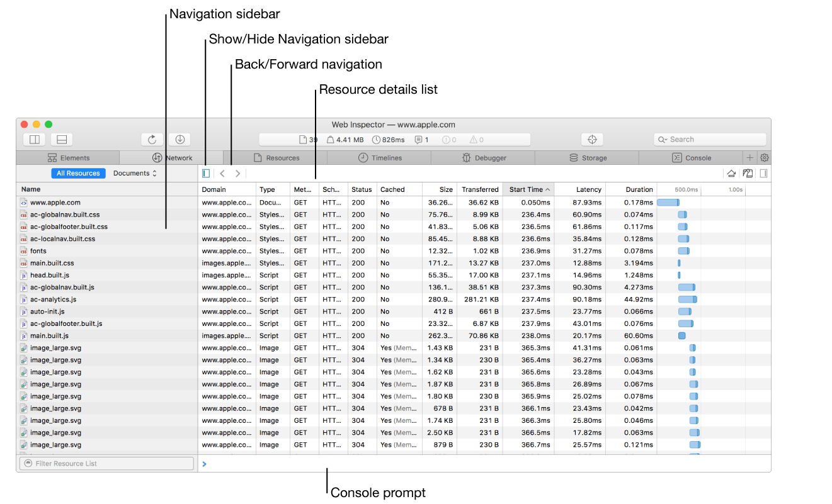This screenshot has width=832, height=504.
Task: Open the inspector settings gear
Action: pos(764,158)
